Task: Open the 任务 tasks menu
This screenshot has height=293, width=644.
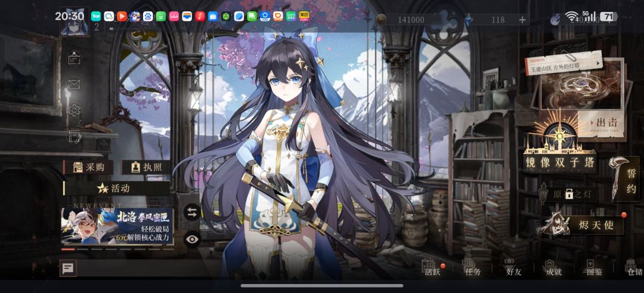Action: coord(472,267)
